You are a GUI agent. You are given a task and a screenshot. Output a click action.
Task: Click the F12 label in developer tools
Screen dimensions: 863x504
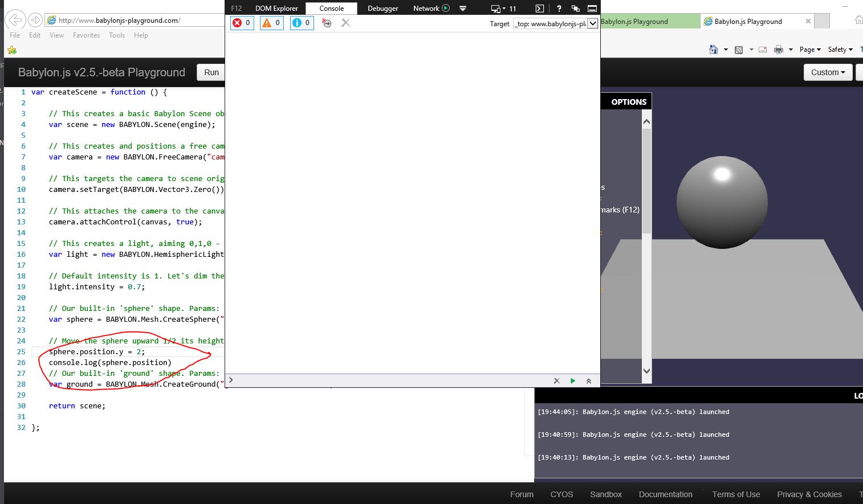(236, 8)
